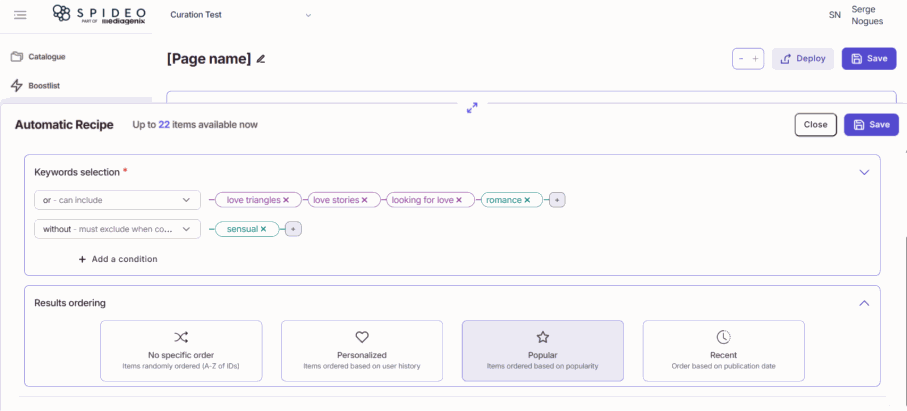Click the 'Results ordering' heading
The image size is (907, 411).
tap(70, 303)
